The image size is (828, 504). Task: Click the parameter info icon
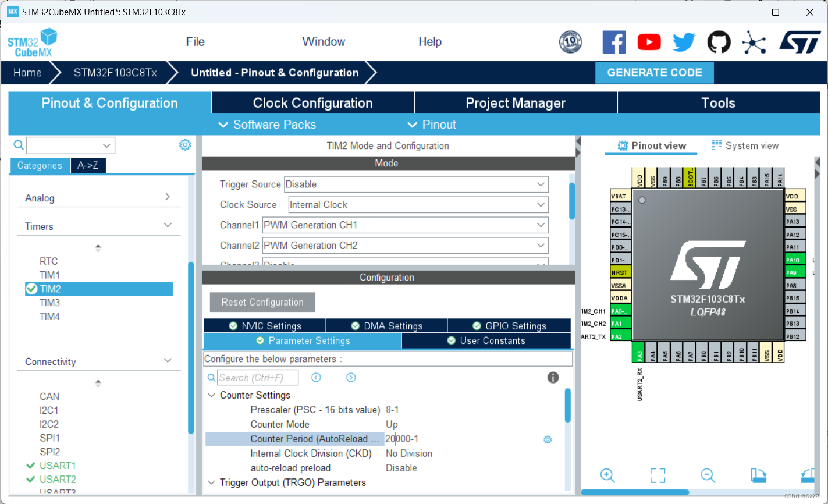tap(553, 378)
